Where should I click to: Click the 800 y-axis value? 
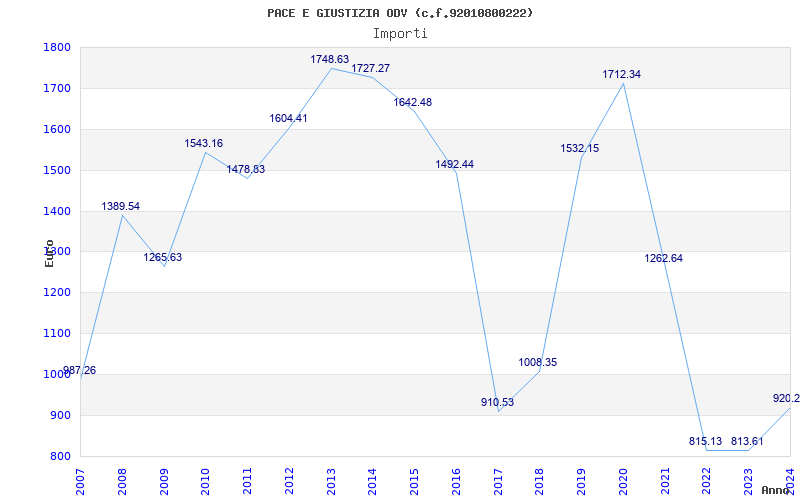tap(60, 456)
